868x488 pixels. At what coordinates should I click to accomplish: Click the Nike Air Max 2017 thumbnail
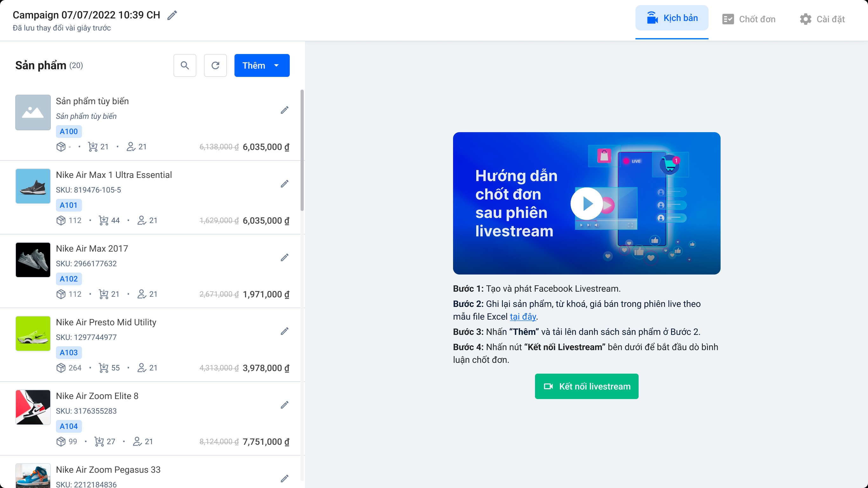pos(33,260)
